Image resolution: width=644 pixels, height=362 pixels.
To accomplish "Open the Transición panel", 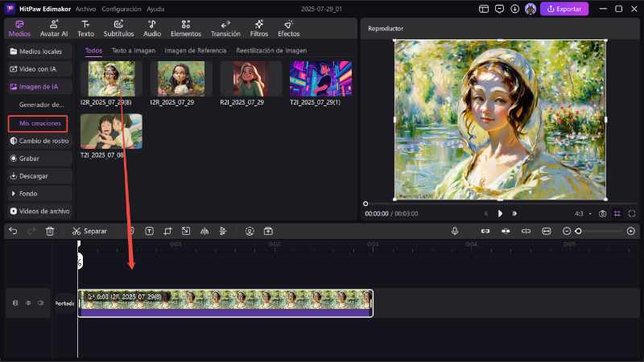I will click(x=225, y=29).
